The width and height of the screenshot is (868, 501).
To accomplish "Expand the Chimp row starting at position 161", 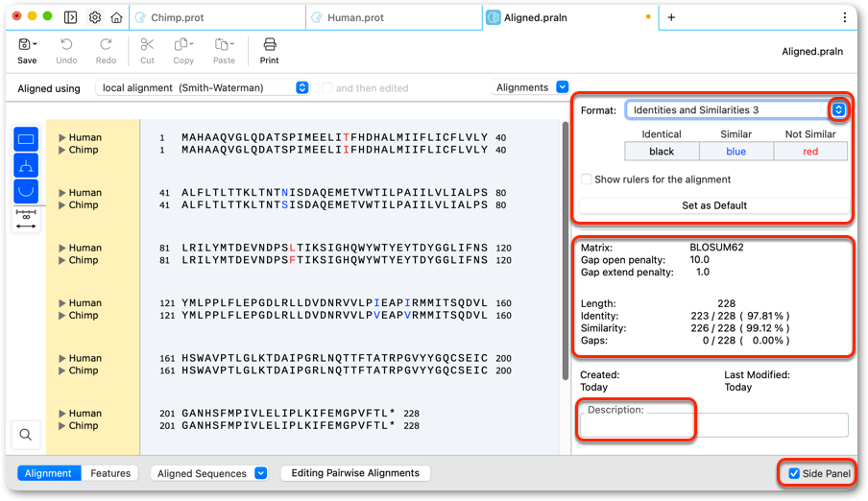I will [x=62, y=370].
